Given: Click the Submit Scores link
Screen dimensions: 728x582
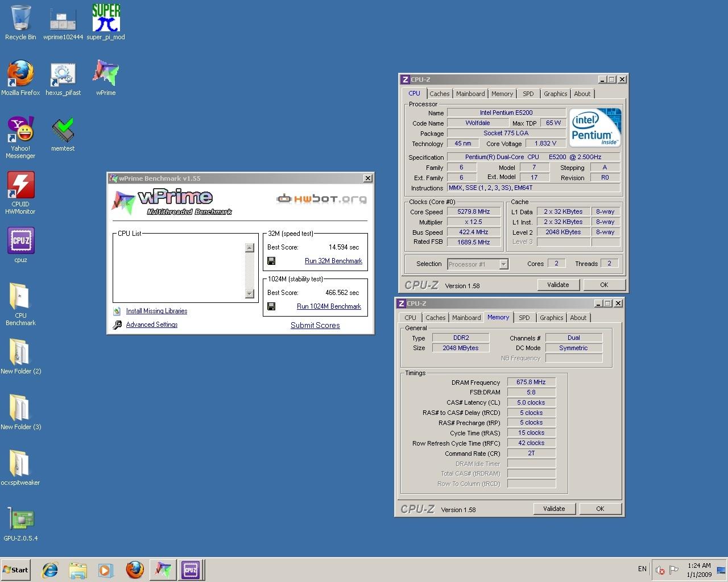Looking at the screenshot, I should 315,325.
